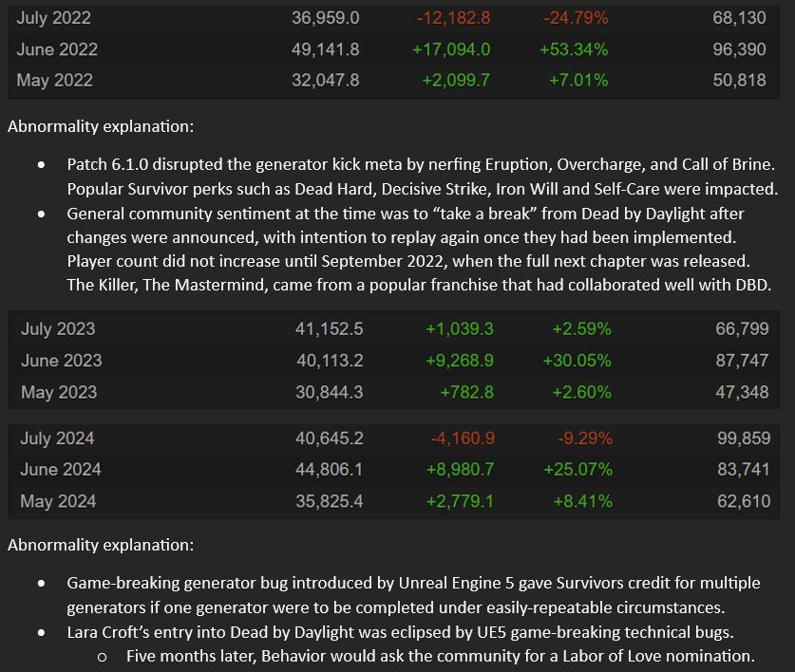The height and width of the screenshot is (672, 795).
Task: Click the average players value 36,959.0
Action: point(326,18)
